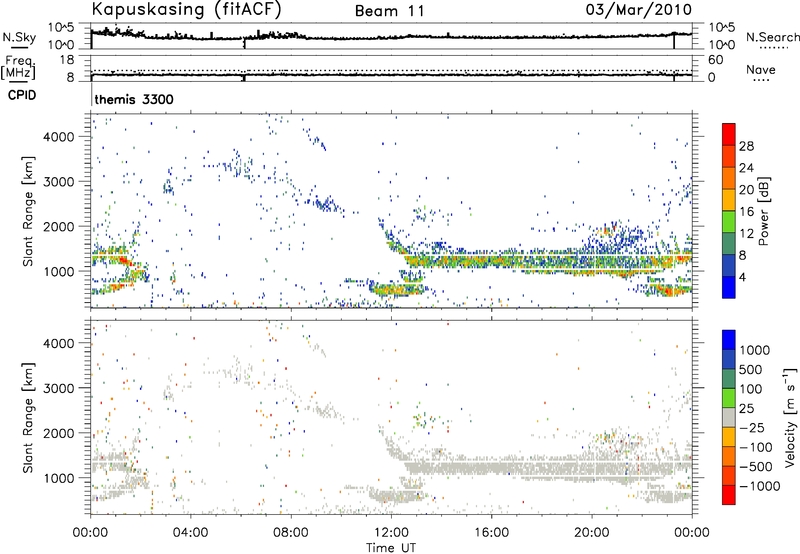Image resolution: width=800 pixels, height=554 pixels.
Task: Click the 'N.Search' legend label
Action: point(773,37)
